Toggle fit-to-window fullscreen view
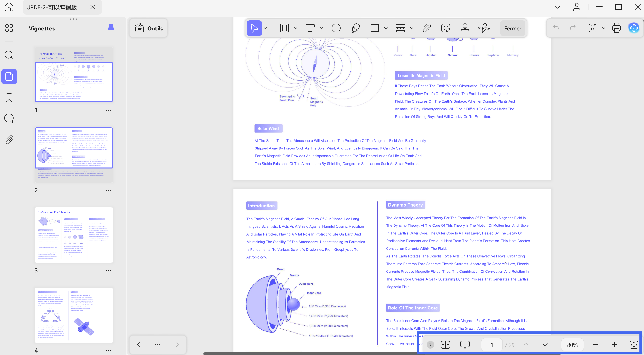This screenshot has width=644, height=355. (633, 345)
